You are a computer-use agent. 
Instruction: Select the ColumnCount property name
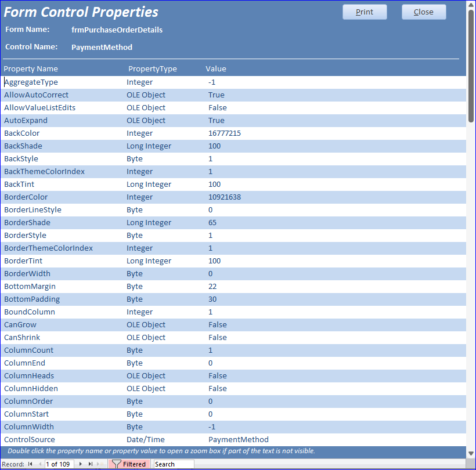pos(28,350)
